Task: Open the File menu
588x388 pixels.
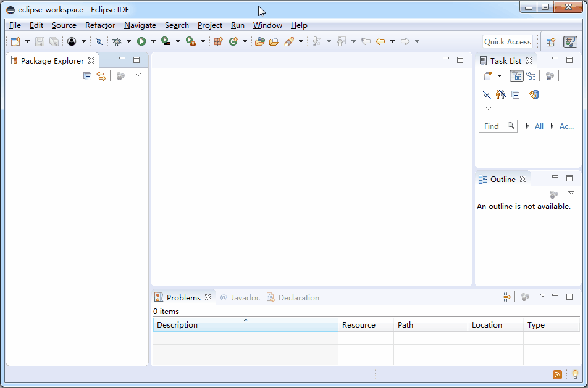Action: click(15, 25)
